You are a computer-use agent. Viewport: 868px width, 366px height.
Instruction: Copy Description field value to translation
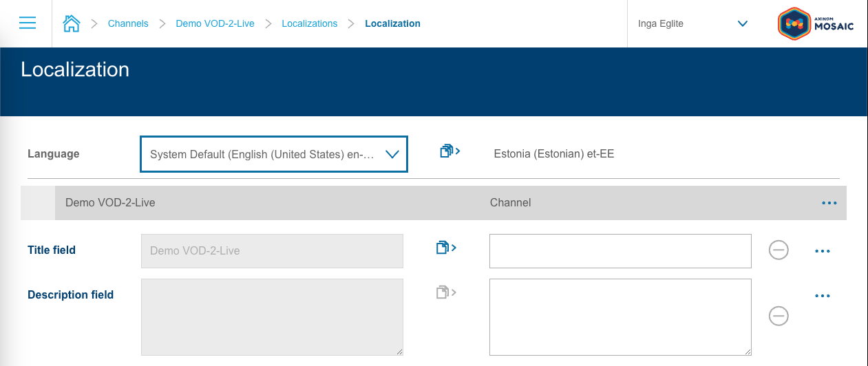[x=447, y=292]
